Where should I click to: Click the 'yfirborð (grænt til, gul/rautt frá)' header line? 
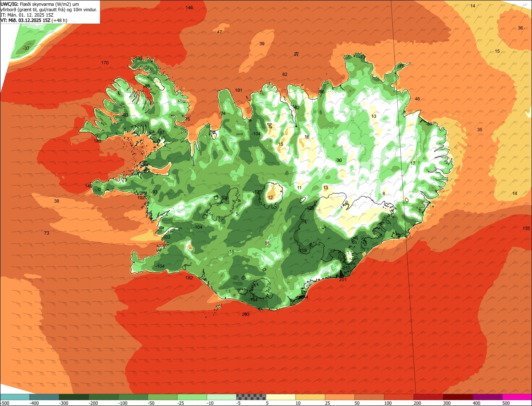tap(49, 9)
